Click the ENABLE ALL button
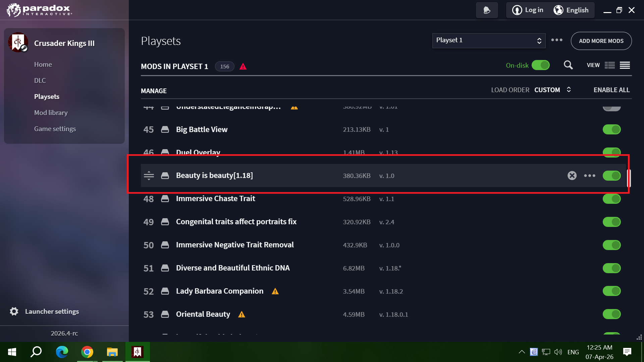The width and height of the screenshot is (644, 362). [611, 90]
